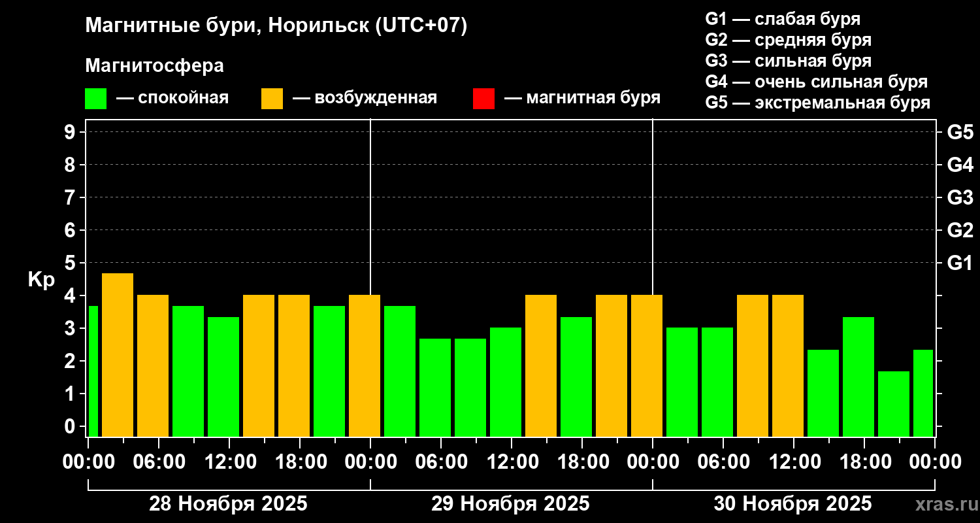Image resolution: width=980 pixels, height=523 pixels.
Task: Click the red магнитная буря legend swatch
Action: 483,98
